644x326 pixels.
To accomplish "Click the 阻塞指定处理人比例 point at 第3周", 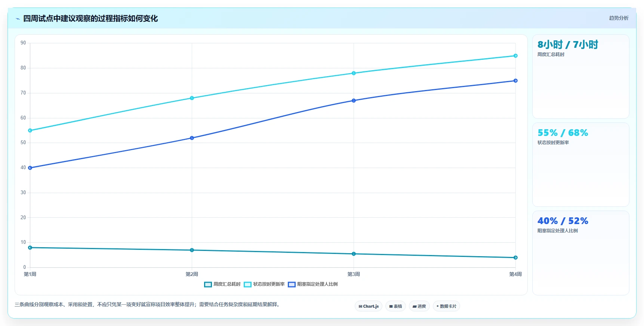I will (x=354, y=101).
